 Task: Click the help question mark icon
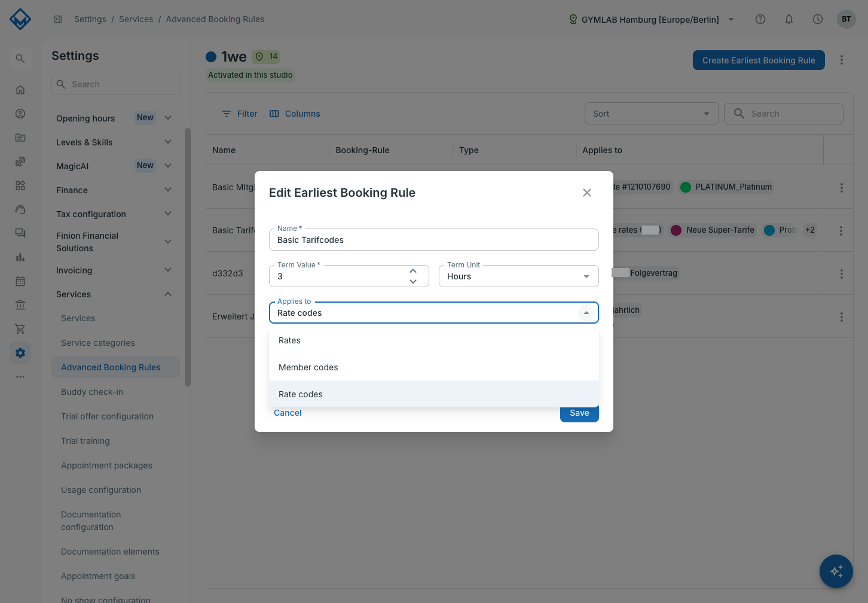point(760,19)
